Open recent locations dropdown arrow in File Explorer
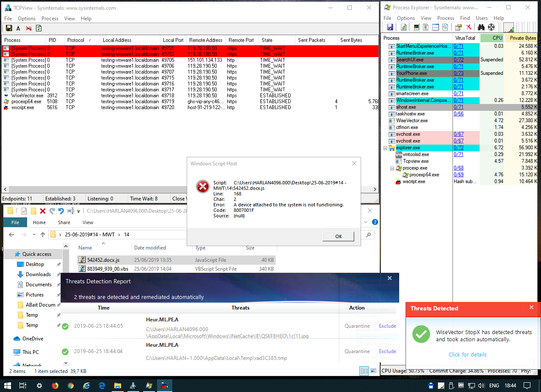541x392 pixels. click(x=34, y=235)
